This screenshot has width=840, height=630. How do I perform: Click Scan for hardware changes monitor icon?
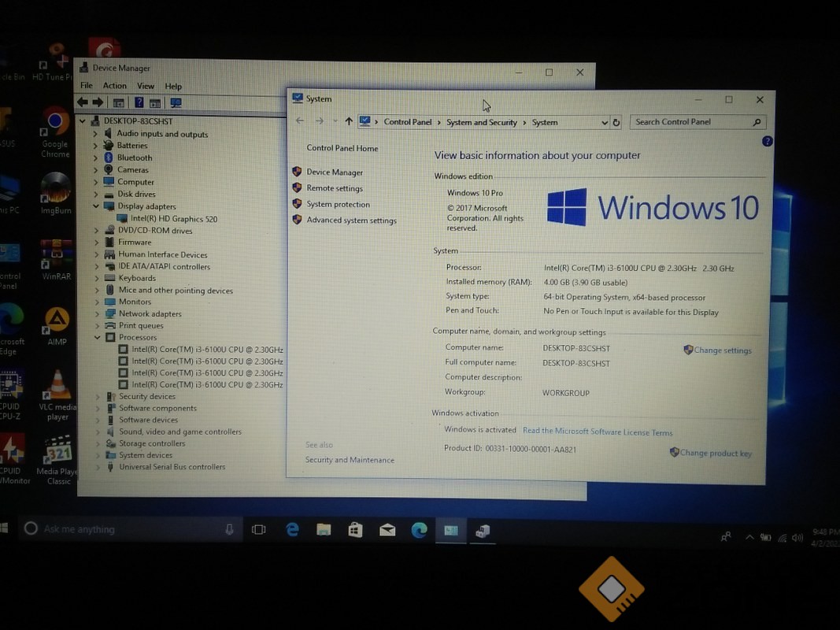(x=176, y=103)
